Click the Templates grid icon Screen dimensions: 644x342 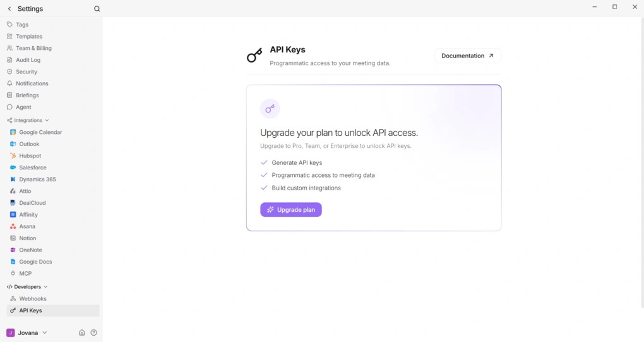pyautogui.click(x=9, y=37)
